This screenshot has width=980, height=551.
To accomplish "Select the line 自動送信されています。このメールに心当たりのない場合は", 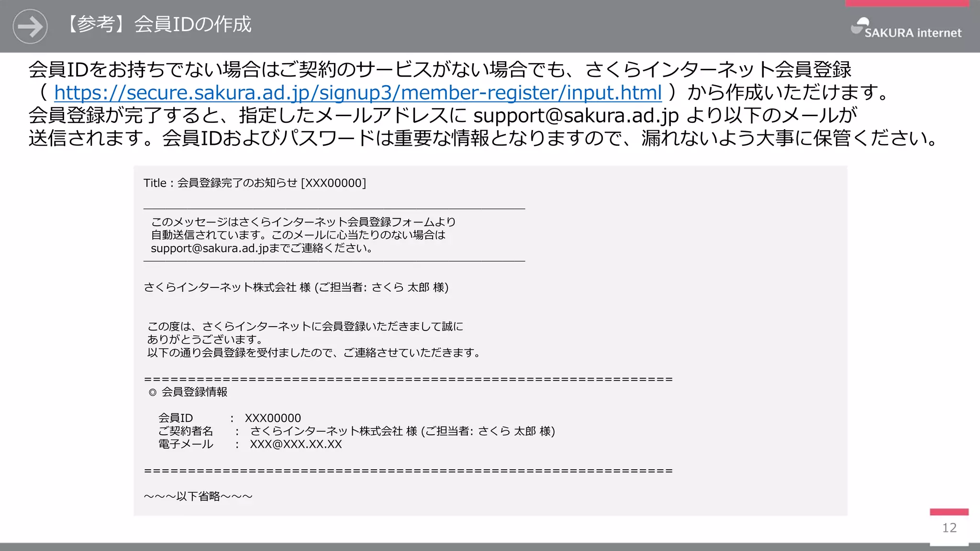I will 298,235.
